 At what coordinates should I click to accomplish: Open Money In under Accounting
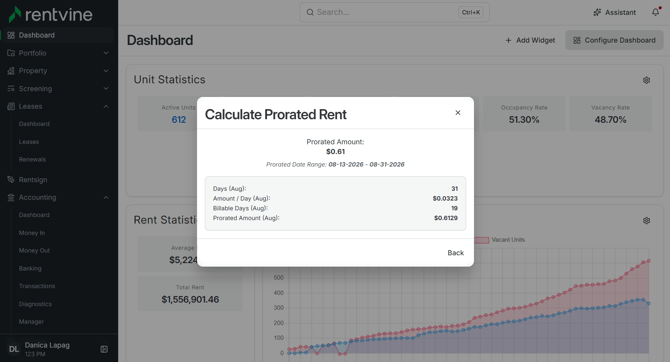coord(32,233)
